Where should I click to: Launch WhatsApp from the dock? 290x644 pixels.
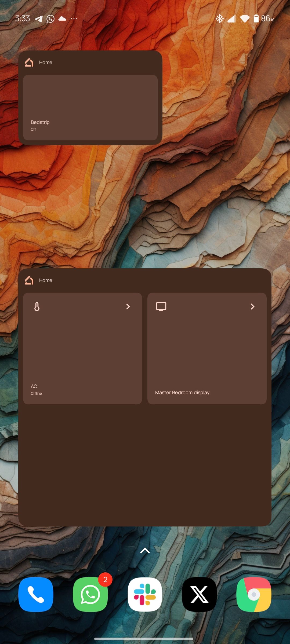pyautogui.click(x=90, y=594)
